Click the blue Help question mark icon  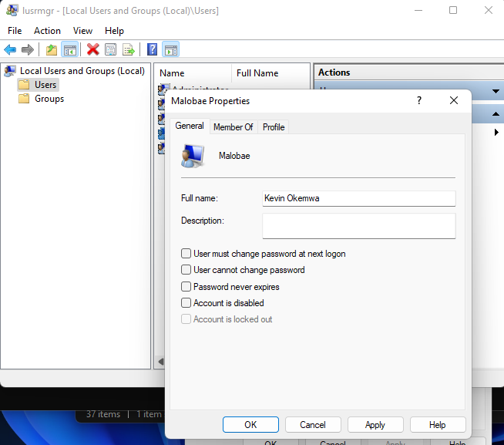tap(153, 49)
